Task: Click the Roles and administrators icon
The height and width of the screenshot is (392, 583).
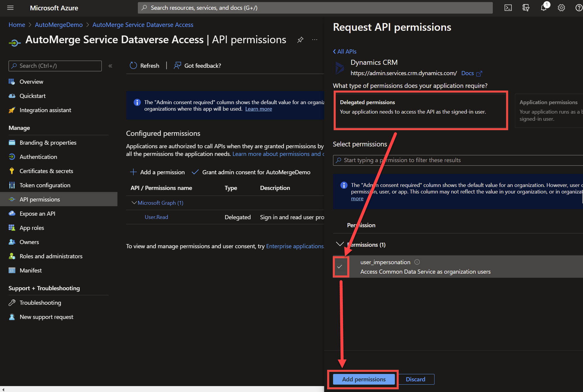Action: click(x=12, y=256)
